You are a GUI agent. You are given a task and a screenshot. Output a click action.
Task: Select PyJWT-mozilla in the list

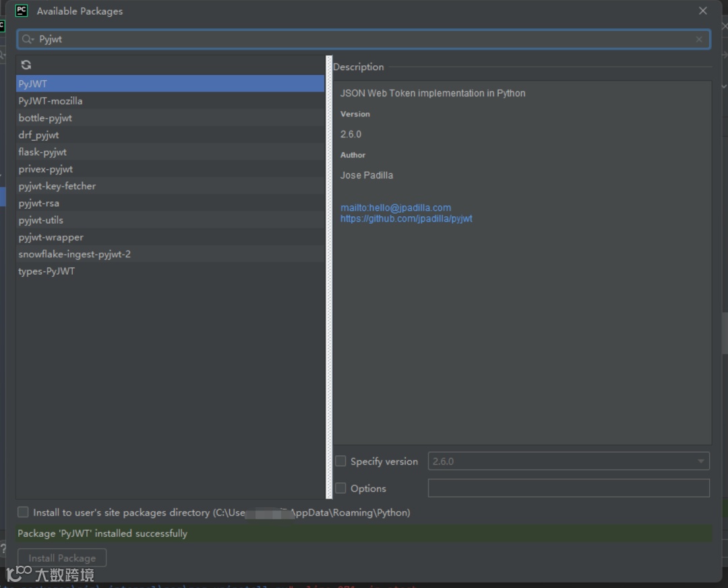[x=171, y=101]
